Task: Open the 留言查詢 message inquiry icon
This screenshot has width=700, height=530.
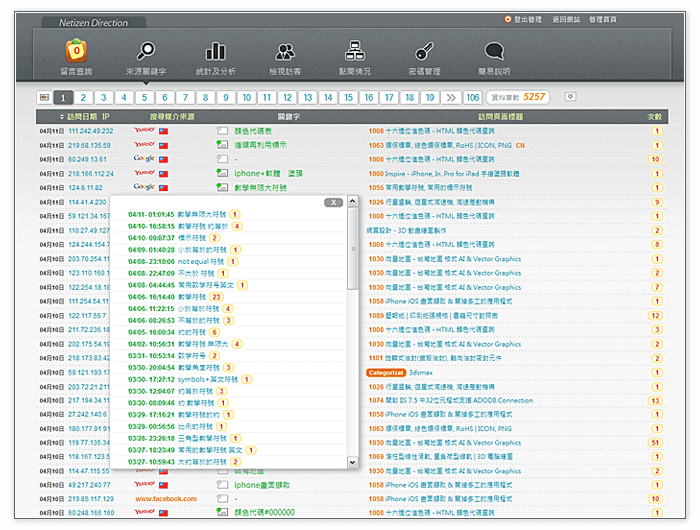Action: [77, 52]
